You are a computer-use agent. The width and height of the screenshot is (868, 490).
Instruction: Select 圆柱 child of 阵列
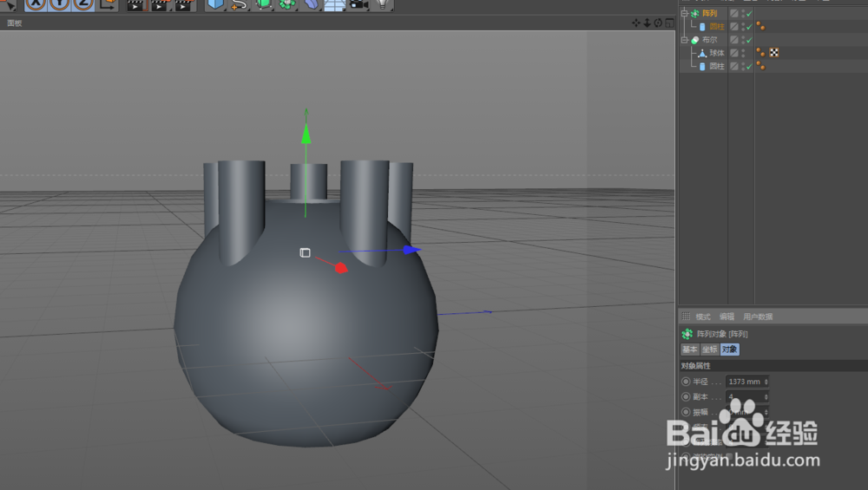click(x=717, y=27)
